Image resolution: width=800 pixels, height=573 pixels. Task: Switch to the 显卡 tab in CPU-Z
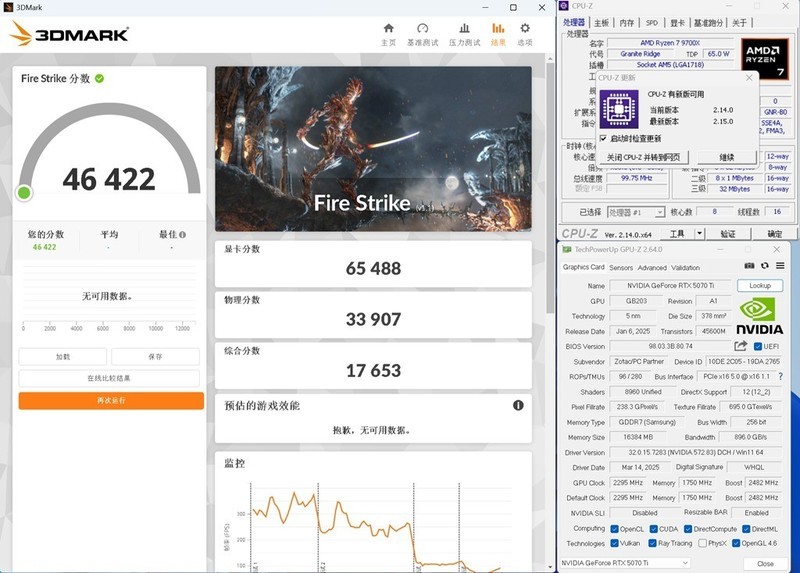677,23
